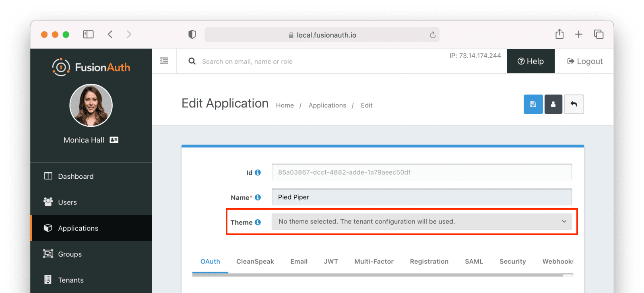This screenshot has width=644, height=293.
Task: Toggle the browser sidebar with the panel icon
Action: [x=88, y=34]
